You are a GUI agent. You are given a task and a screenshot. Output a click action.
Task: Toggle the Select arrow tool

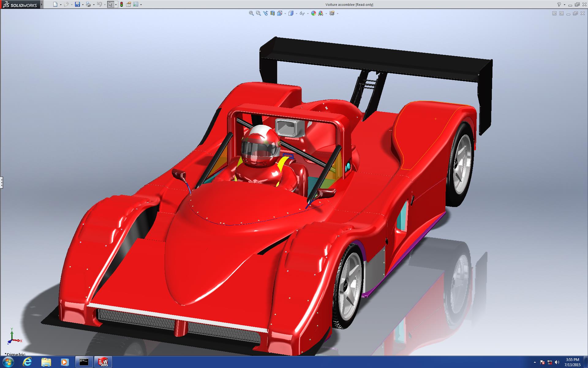click(x=110, y=4)
